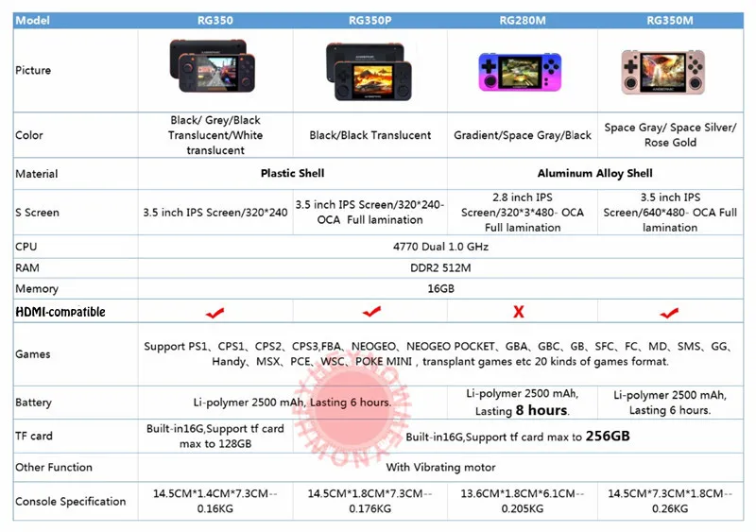This screenshot has width=756, height=532.
Task: Click the "13.6CM*1.8CM*6.1CM-- 0.205KG" cell
Action: 523,501
